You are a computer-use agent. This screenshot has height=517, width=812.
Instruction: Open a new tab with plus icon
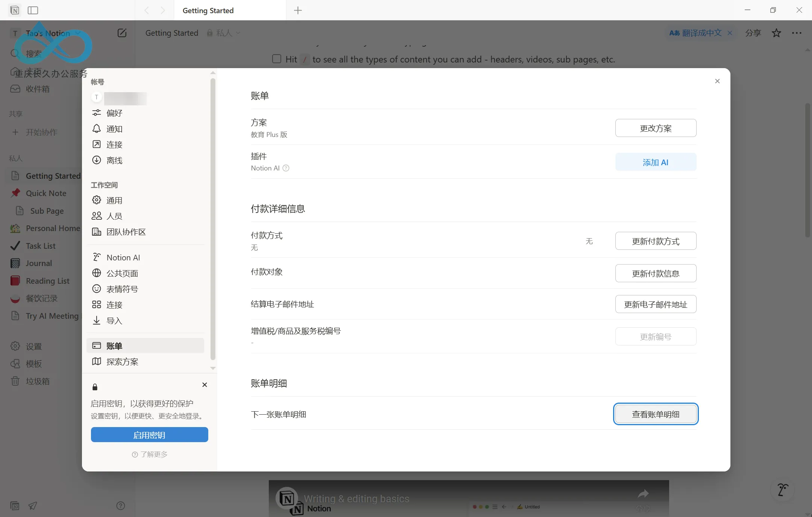tap(298, 11)
